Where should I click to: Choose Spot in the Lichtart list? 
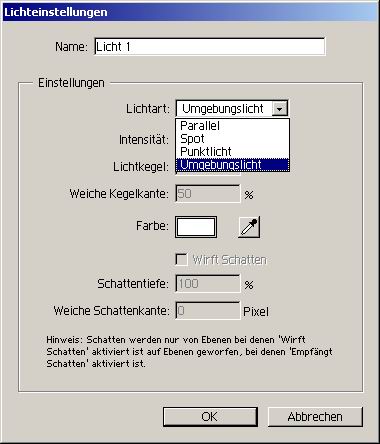pyautogui.click(x=232, y=139)
